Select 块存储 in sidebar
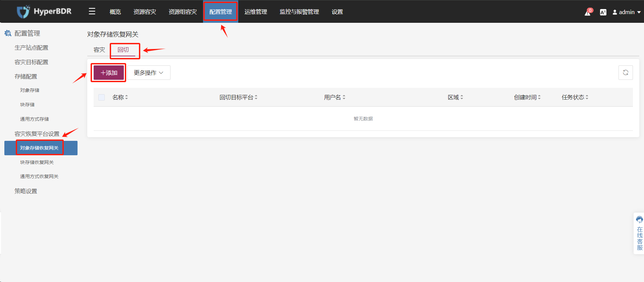This screenshot has height=282, width=644. click(x=27, y=105)
